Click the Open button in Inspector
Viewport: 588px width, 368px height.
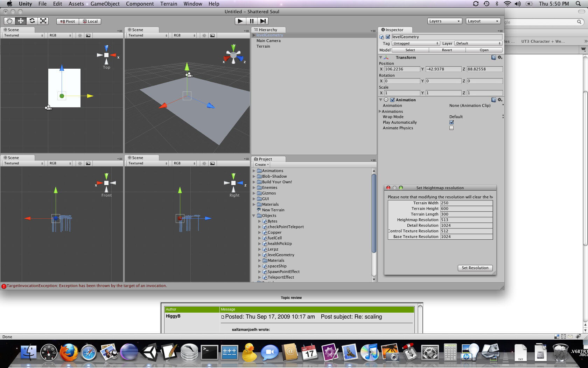484,50
